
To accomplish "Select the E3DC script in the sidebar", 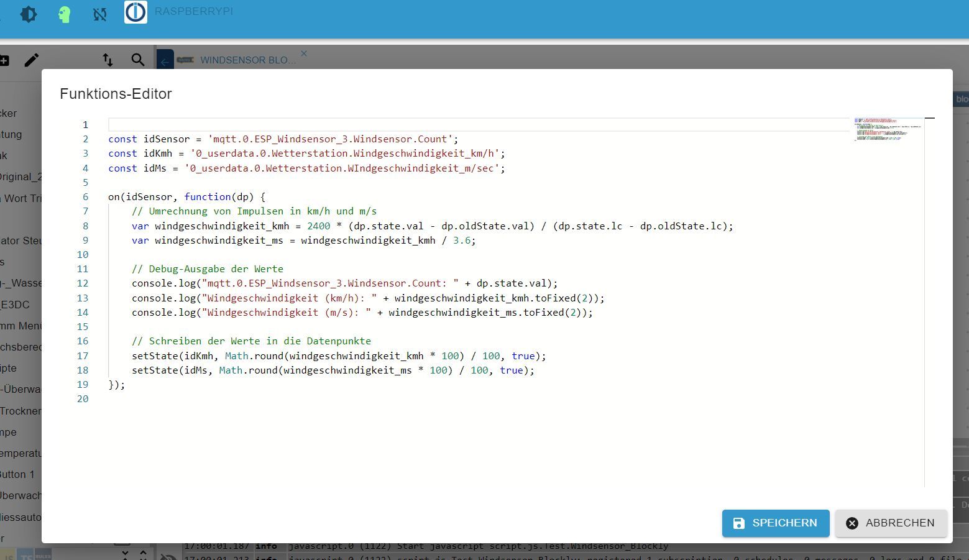I will [x=15, y=305].
